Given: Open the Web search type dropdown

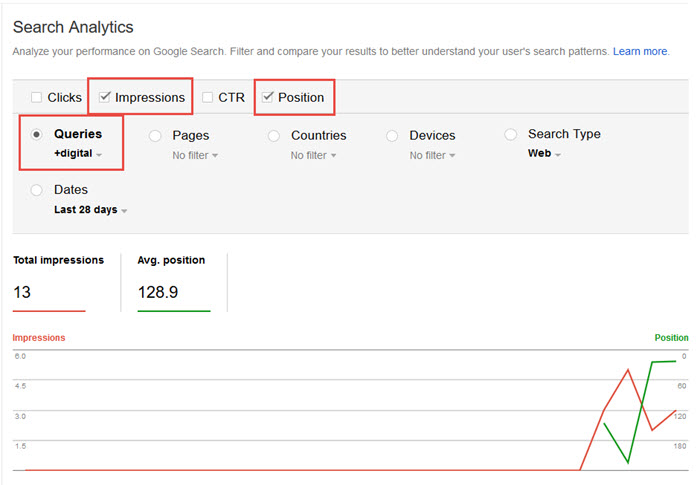Looking at the screenshot, I should 544,155.
